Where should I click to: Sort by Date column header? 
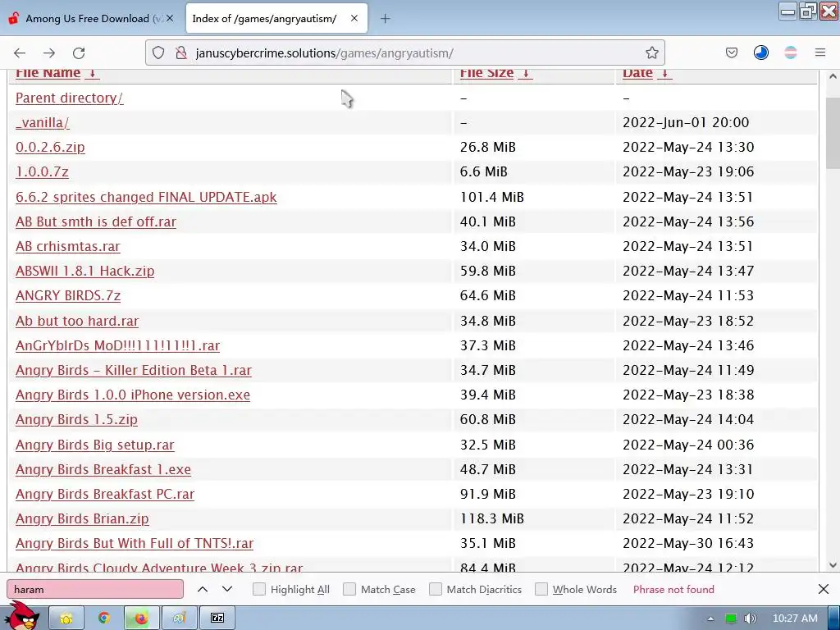[x=637, y=73]
